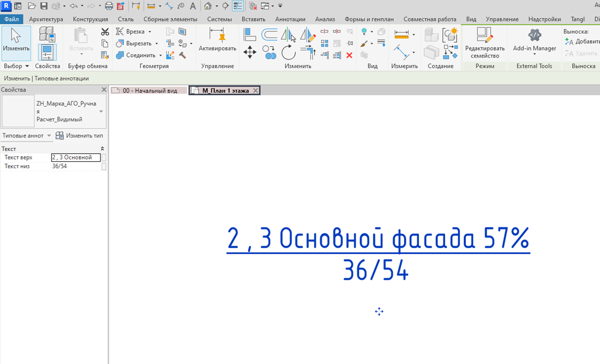
Task: Switch to the Управление ribbon tab
Action: 502,19
